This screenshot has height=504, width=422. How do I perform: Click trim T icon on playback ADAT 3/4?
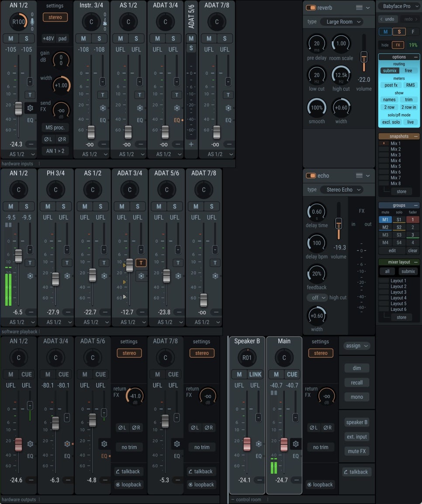pyautogui.click(x=141, y=263)
